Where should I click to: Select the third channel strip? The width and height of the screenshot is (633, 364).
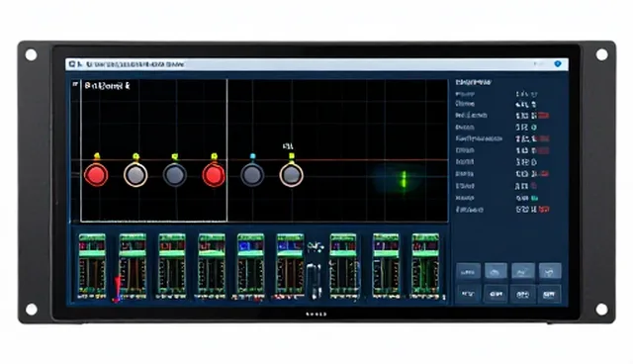(x=172, y=266)
